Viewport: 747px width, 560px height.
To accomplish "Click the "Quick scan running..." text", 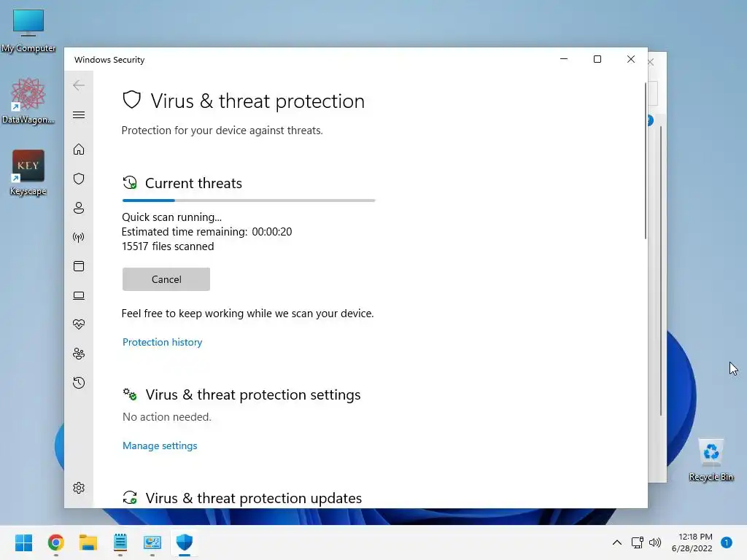I will click(171, 217).
